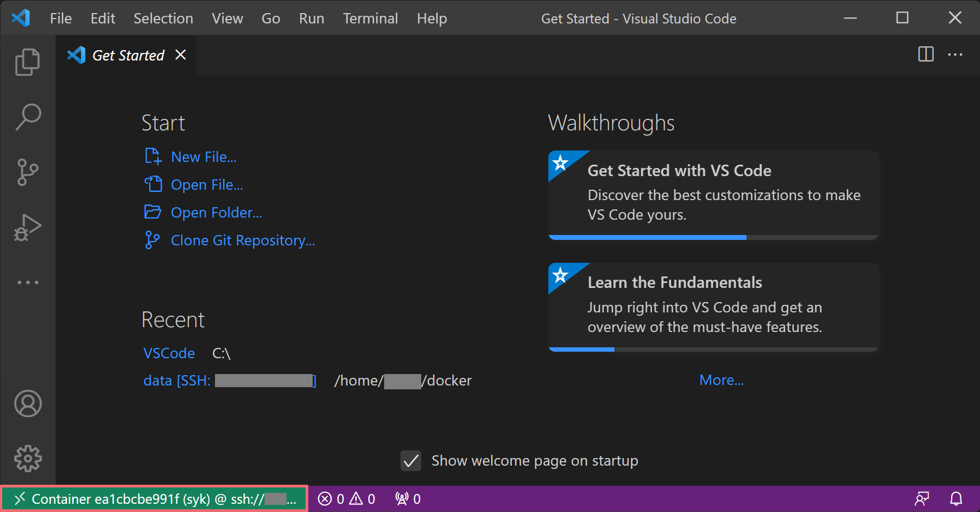Click the C:\ path text
This screenshot has width=980, height=512.
click(x=222, y=353)
